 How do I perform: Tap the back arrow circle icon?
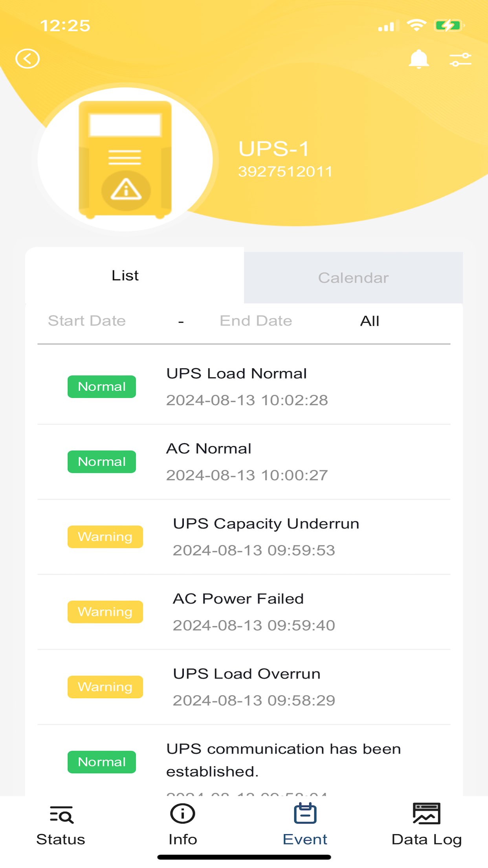[28, 59]
